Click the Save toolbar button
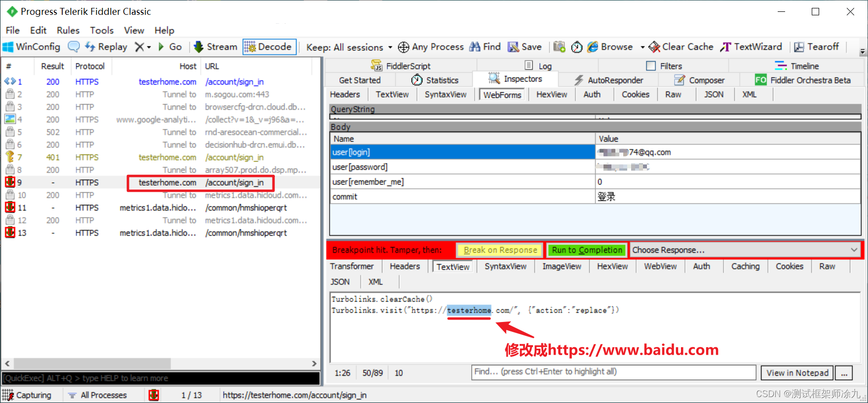The height and width of the screenshot is (403, 868). pos(525,47)
